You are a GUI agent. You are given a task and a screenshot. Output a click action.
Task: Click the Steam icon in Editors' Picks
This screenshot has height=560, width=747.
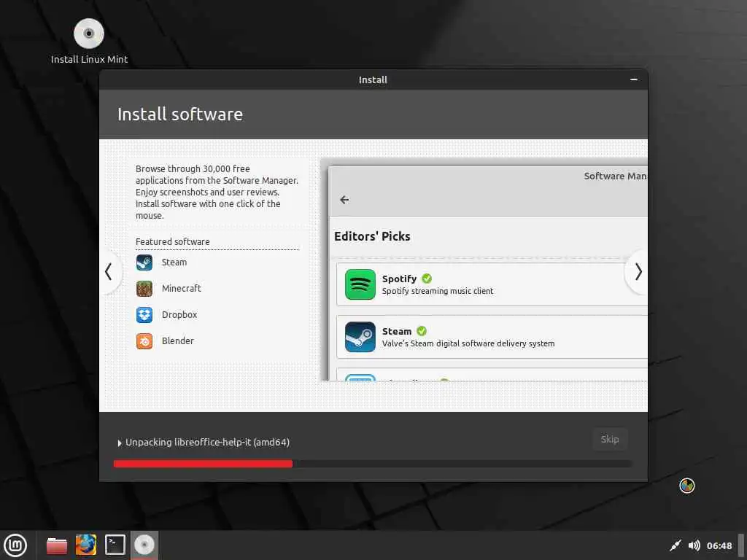point(360,337)
